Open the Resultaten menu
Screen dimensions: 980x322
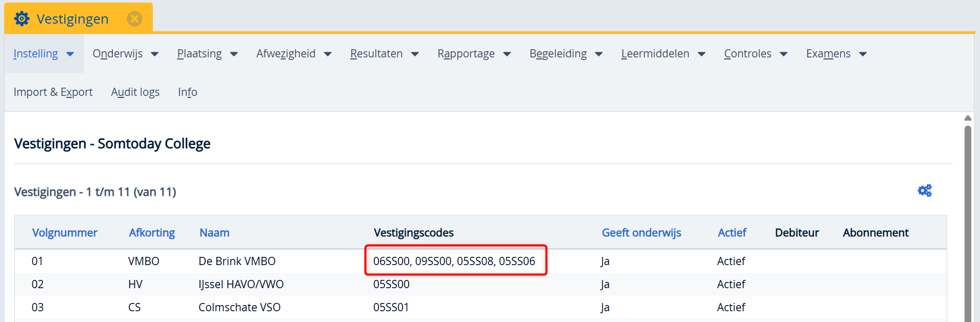[x=384, y=54]
